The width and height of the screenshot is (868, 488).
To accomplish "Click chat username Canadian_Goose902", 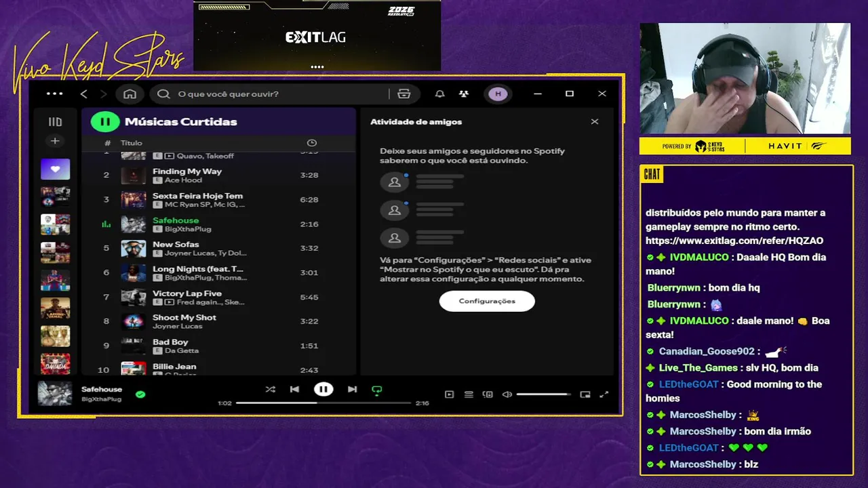I will coord(707,352).
